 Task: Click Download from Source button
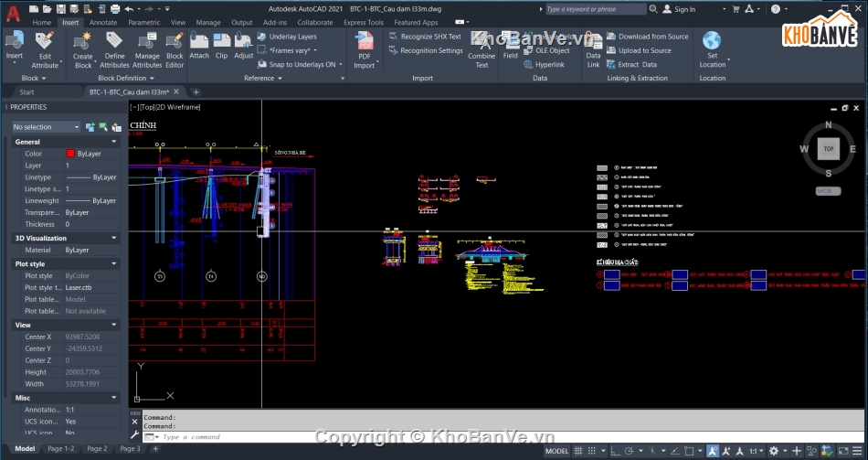[x=648, y=37]
